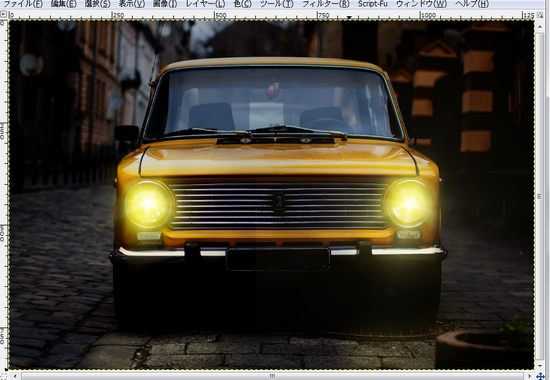The image size is (550, 380).
Task: Open the ファイル(F) menu
Action: [x=22, y=4]
